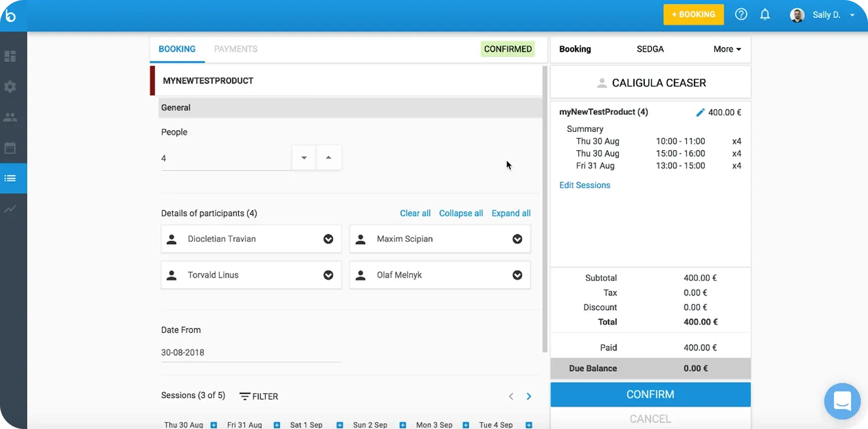Select the SEDGA tab

coord(650,49)
